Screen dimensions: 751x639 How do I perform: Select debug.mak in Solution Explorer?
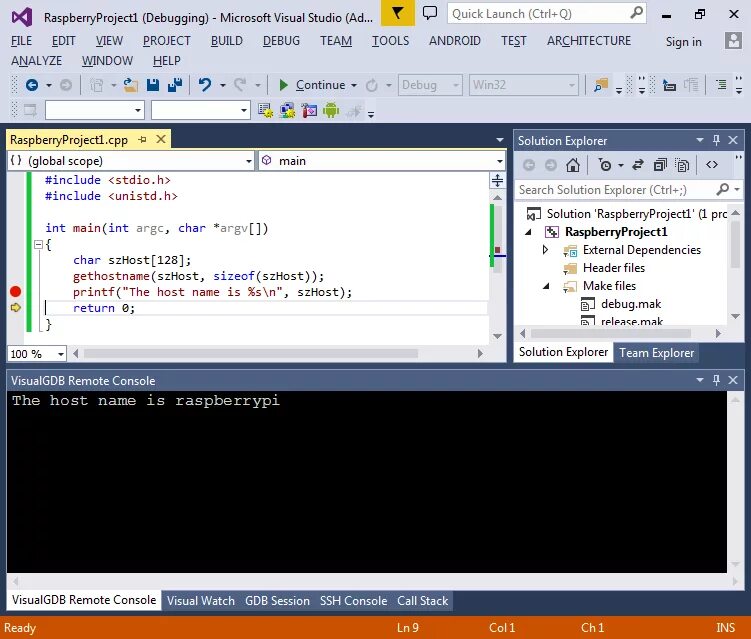[631, 304]
